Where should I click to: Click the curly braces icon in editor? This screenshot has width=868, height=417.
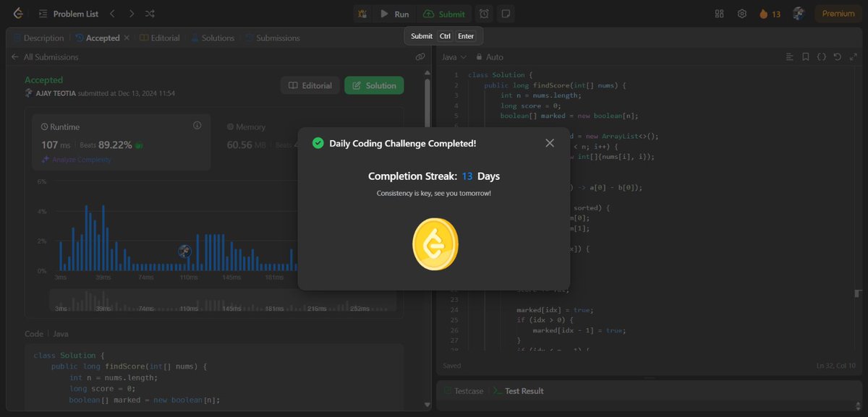(821, 57)
